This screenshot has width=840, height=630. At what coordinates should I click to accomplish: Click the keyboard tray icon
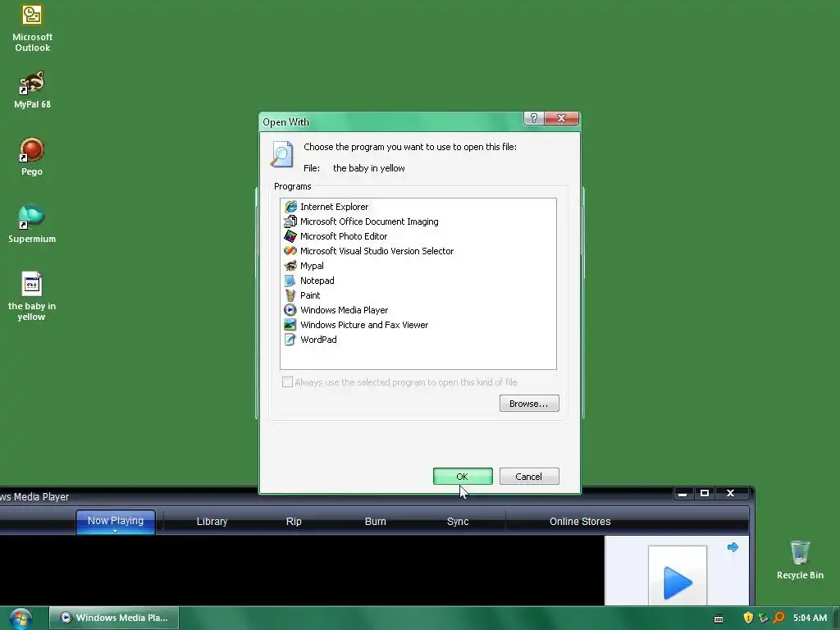click(719, 619)
